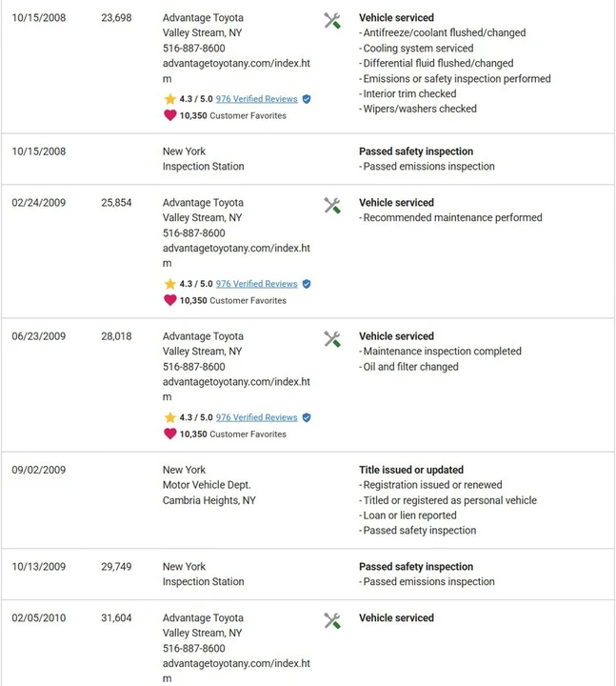The width and height of the screenshot is (616, 686).
Task: Click wrench icon for 10/15/2008 service record
Action: click(332, 21)
